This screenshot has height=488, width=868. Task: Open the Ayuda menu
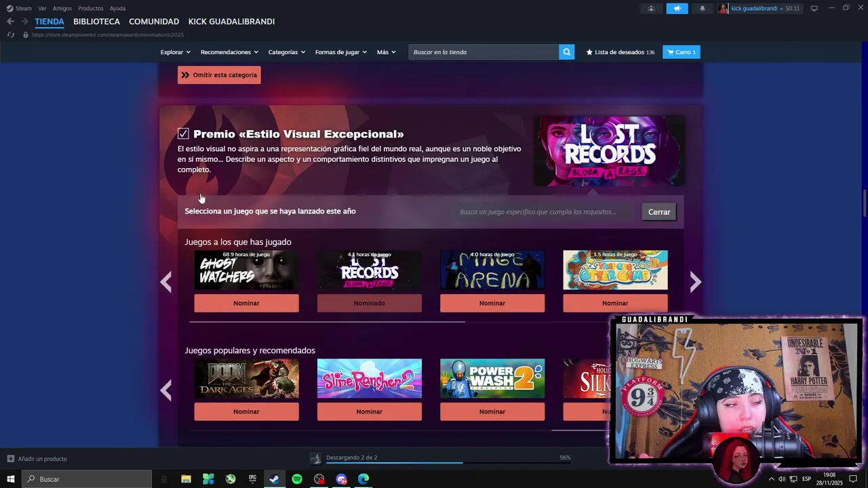click(x=117, y=8)
